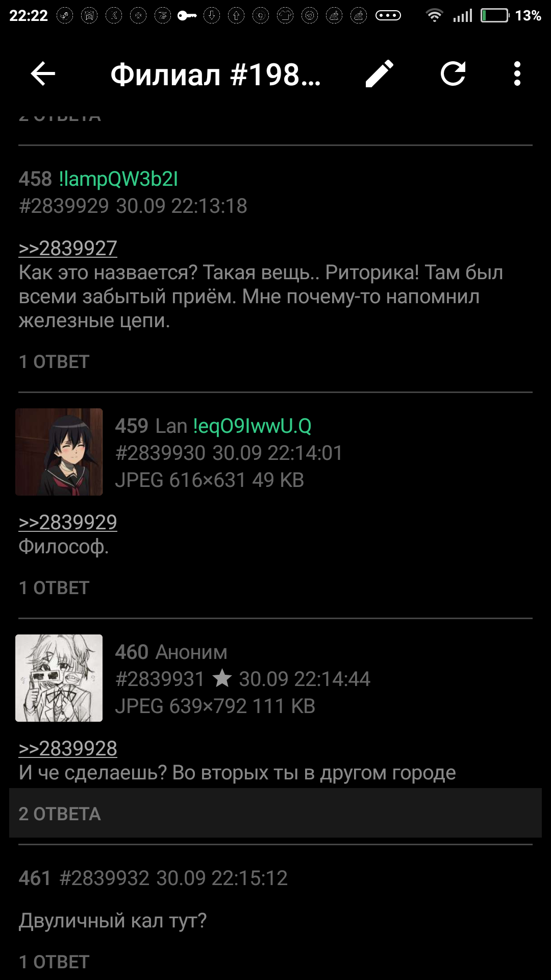Tap the post number #2839932

pos(105,878)
